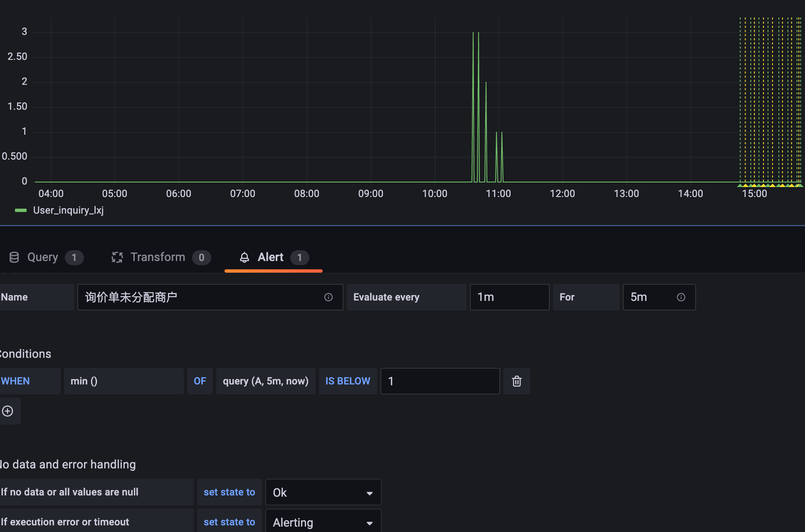The width and height of the screenshot is (805, 532).
Task: Click the 04:00 time axis label
Action: pyautogui.click(x=51, y=194)
